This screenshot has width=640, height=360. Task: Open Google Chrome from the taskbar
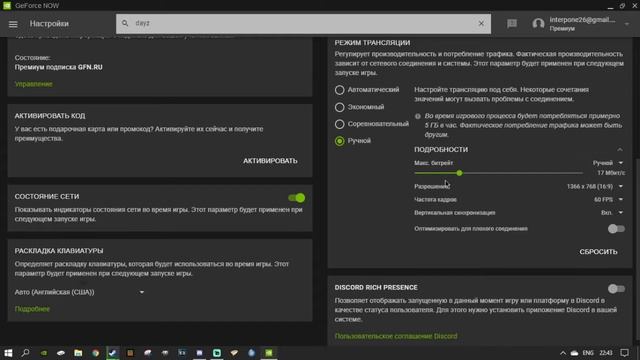96,353
